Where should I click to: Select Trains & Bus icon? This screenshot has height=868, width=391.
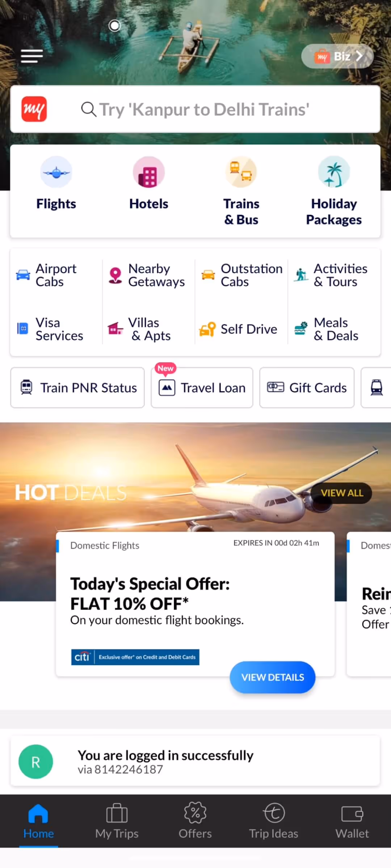pos(241,172)
